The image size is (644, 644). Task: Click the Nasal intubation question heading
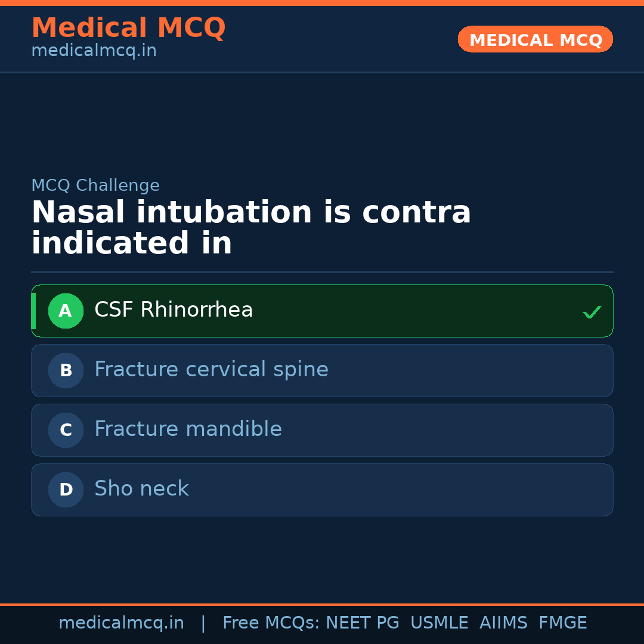(x=251, y=228)
